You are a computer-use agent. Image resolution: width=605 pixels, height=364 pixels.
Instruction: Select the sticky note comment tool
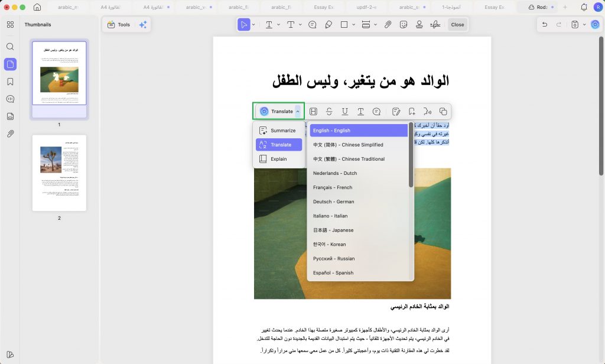click(313, 24)
